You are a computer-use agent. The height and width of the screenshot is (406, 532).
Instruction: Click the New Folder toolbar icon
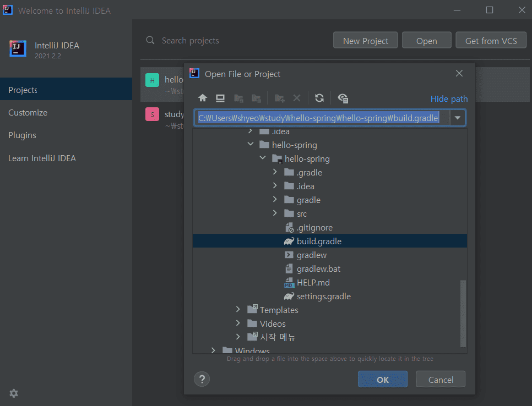(280, 98)
